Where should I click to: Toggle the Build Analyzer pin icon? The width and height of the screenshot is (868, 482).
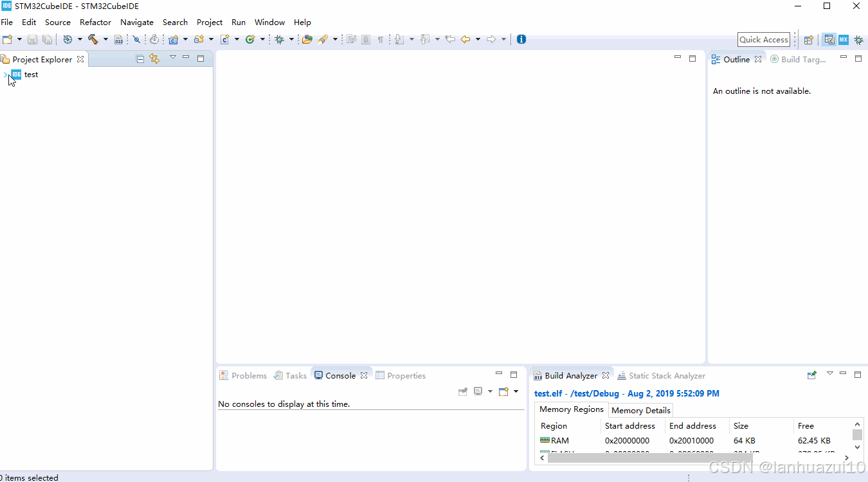tap(812, 375)
